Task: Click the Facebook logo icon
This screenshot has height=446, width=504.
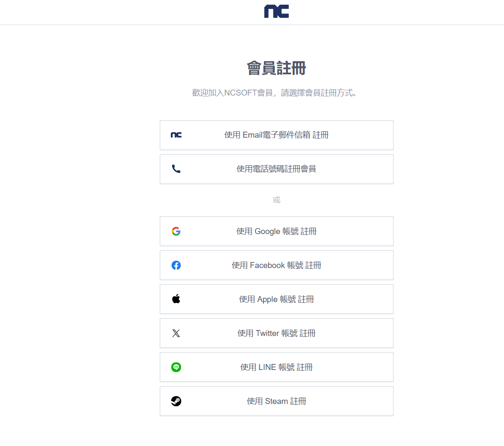Action: click(x=176, y=265)
